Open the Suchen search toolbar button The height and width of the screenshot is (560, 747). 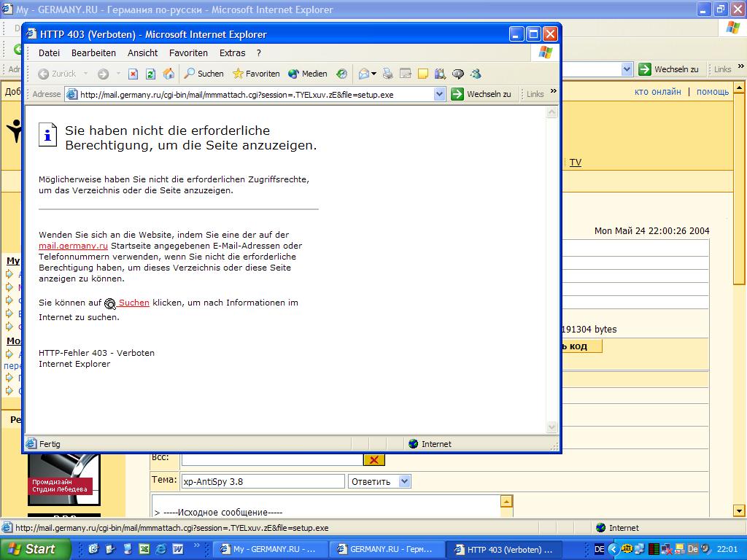point(204,74)
